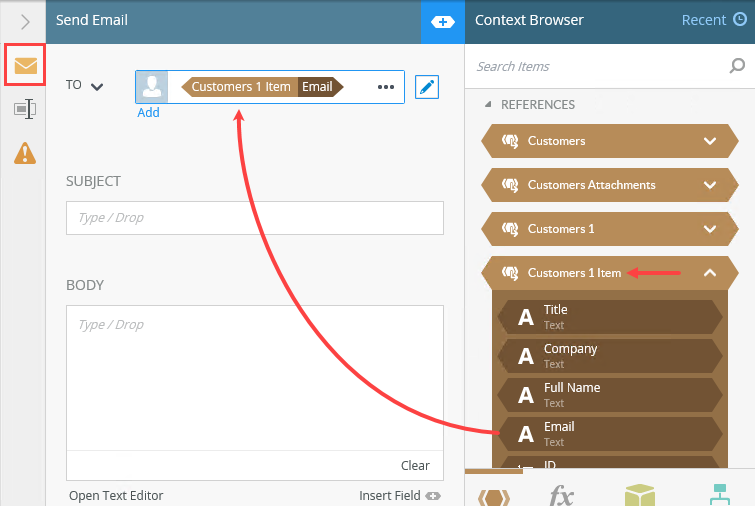Switch to the Fields hexagon tab
This screenshot has width=755, height=506.
494,497
